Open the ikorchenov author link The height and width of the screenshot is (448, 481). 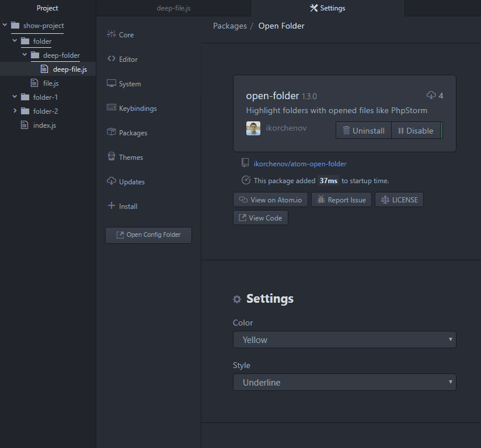coord(286,128)
